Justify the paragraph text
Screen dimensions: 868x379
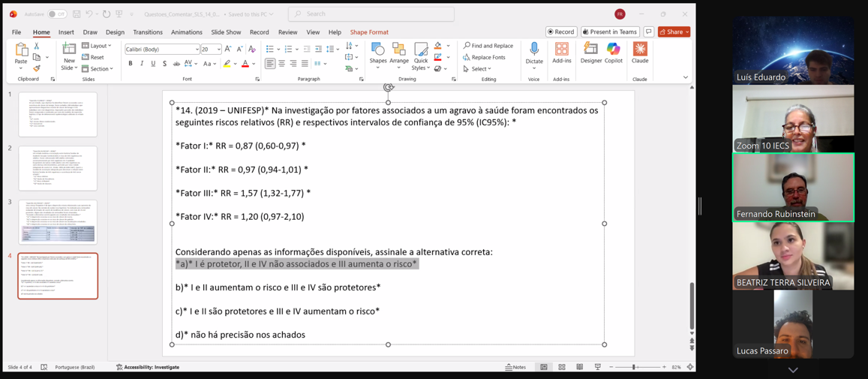[x=305, y=63]
